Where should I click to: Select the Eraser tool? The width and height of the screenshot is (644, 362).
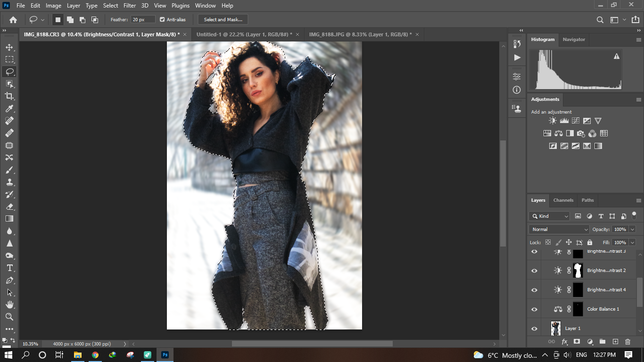pyautogui.click(x=9, y=206)
